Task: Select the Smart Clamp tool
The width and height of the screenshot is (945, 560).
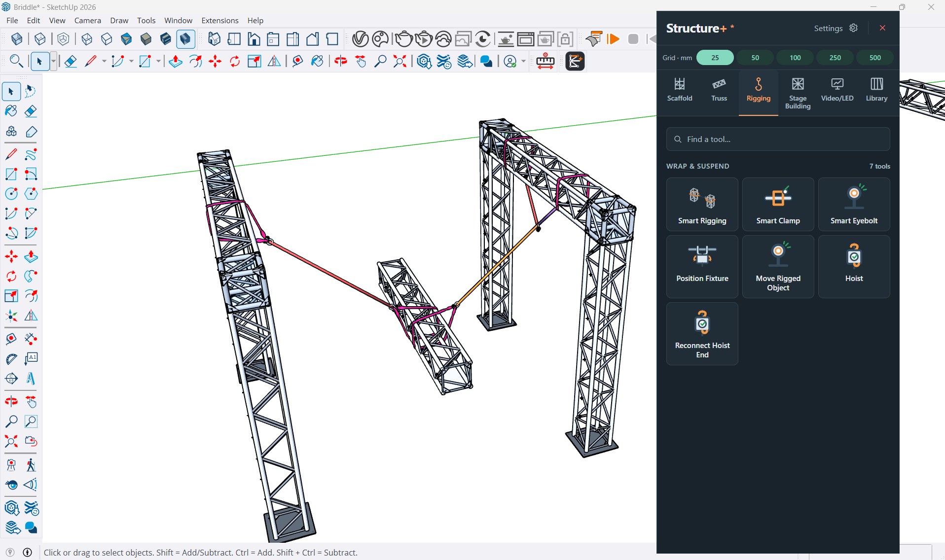Action: [x=778, y=205]
